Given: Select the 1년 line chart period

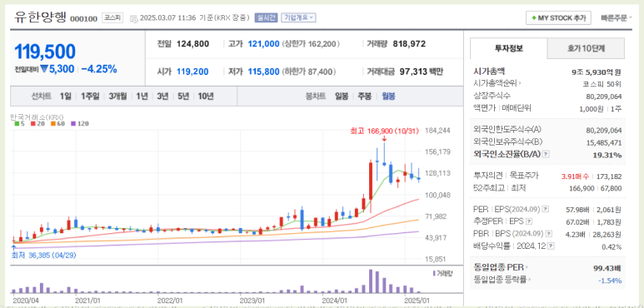Looking at the screenshot, I should coord(142,97).
